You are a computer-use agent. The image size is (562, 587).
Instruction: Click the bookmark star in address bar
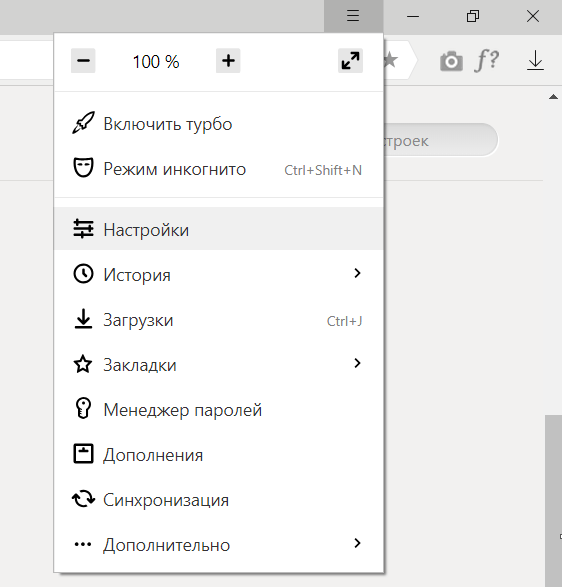(390, 60)
